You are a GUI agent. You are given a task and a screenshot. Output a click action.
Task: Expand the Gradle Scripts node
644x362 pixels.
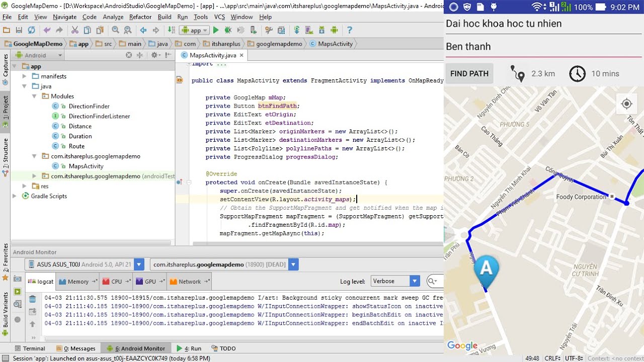pyautogui.click(x=15, y=196)
